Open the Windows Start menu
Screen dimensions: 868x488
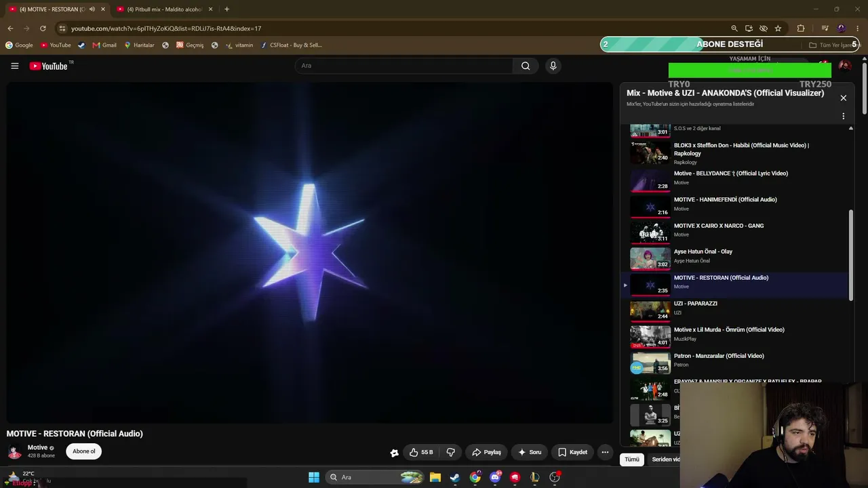tap(314, 477)
